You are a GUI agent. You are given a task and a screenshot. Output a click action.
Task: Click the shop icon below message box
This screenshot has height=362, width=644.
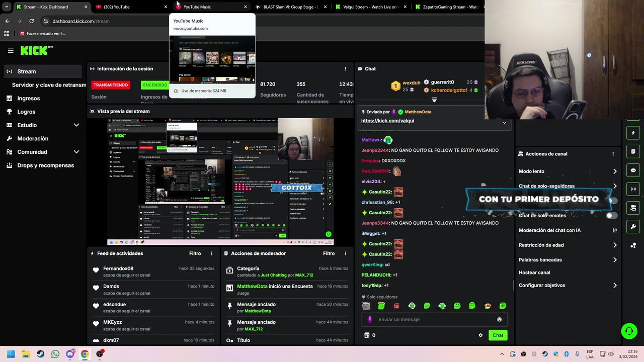[x=367, y=335]
